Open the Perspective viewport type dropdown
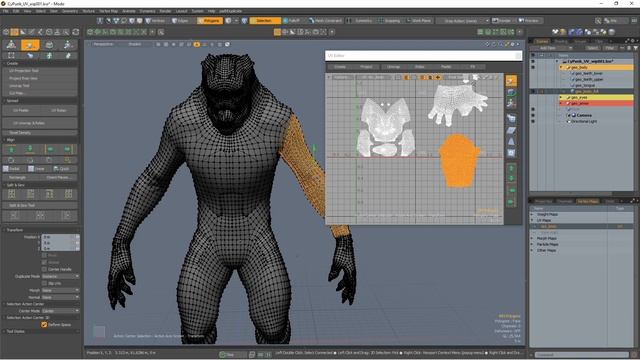Viewport: 640px width, 360px height. pos(103,44)
